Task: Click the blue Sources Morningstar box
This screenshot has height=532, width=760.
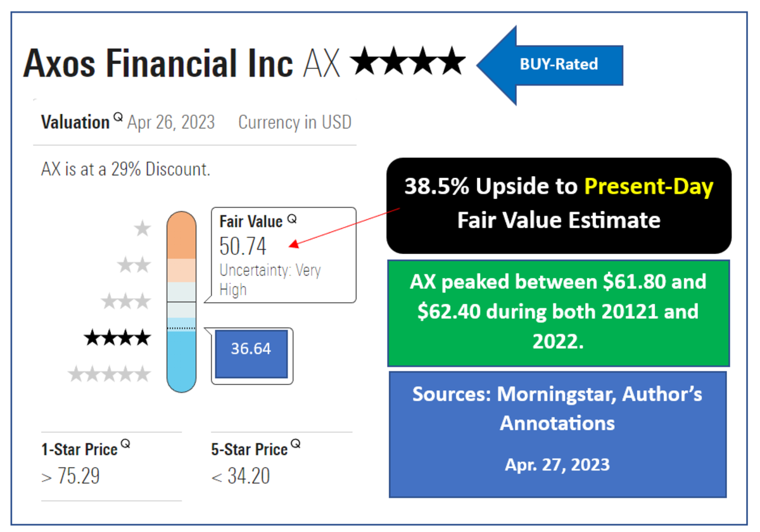Action: [557, 434]
